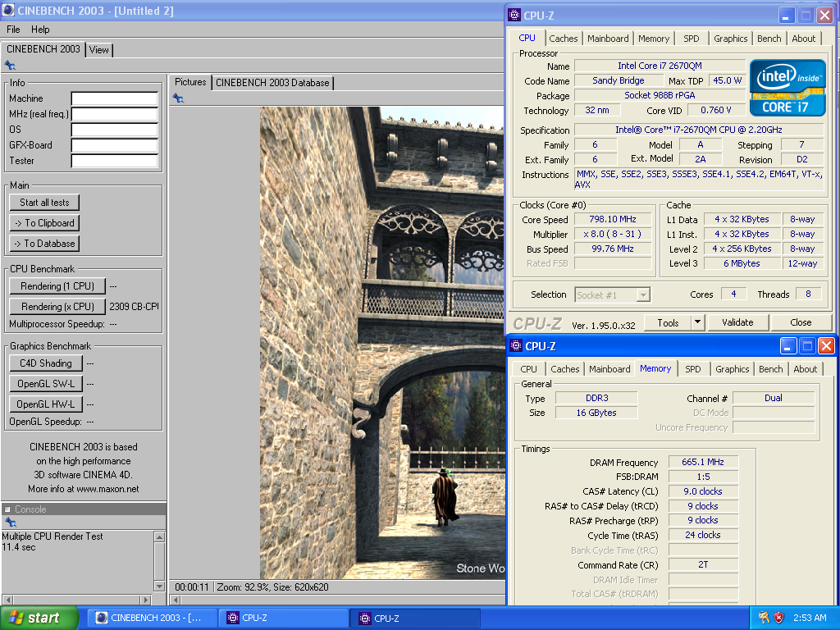Click the 665.1 MHz DRAM frequency value
The width and height of the screenshot is (840, 630).
click(x=703, y=462)
